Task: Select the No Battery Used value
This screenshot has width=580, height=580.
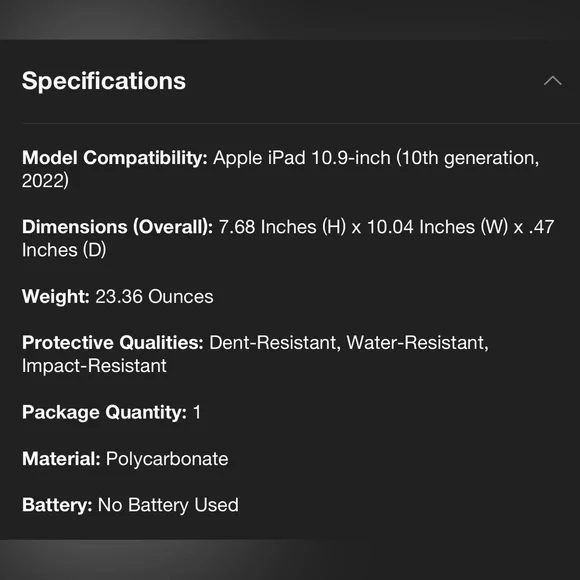Action: [x=168, y=505]
